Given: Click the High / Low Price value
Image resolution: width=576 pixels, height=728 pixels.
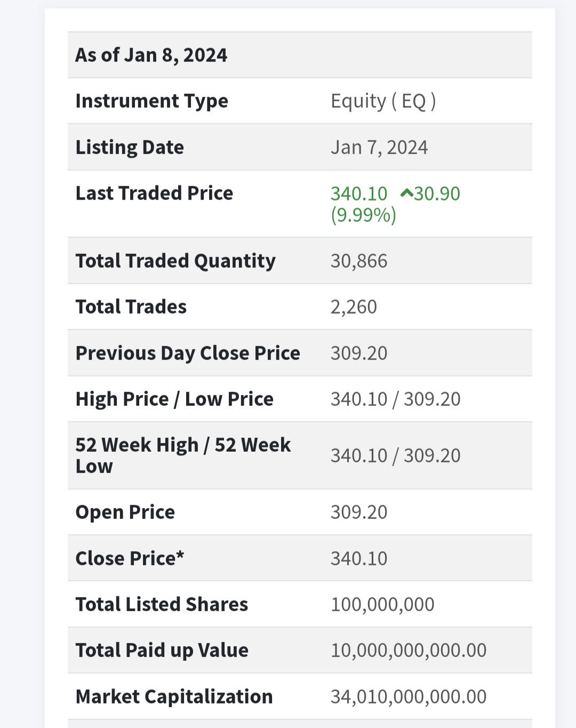Looking at the screenshot, I should (x=395, y=399).
